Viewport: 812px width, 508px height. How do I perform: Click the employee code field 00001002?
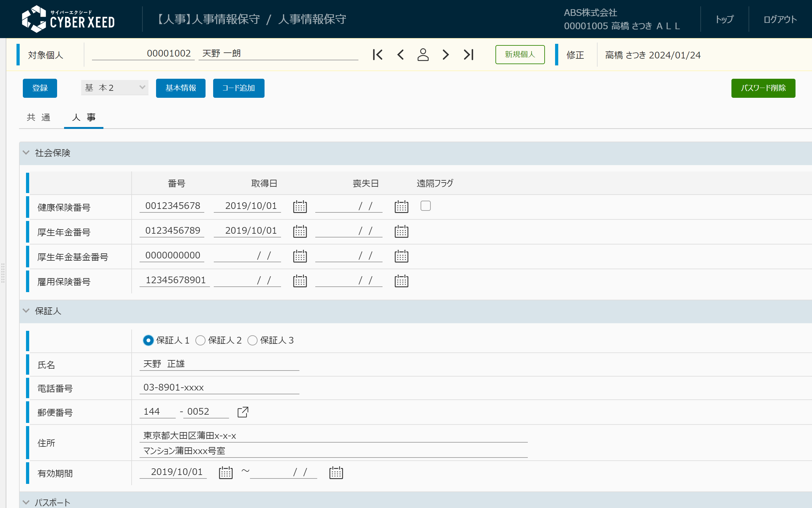coord(143,53)
